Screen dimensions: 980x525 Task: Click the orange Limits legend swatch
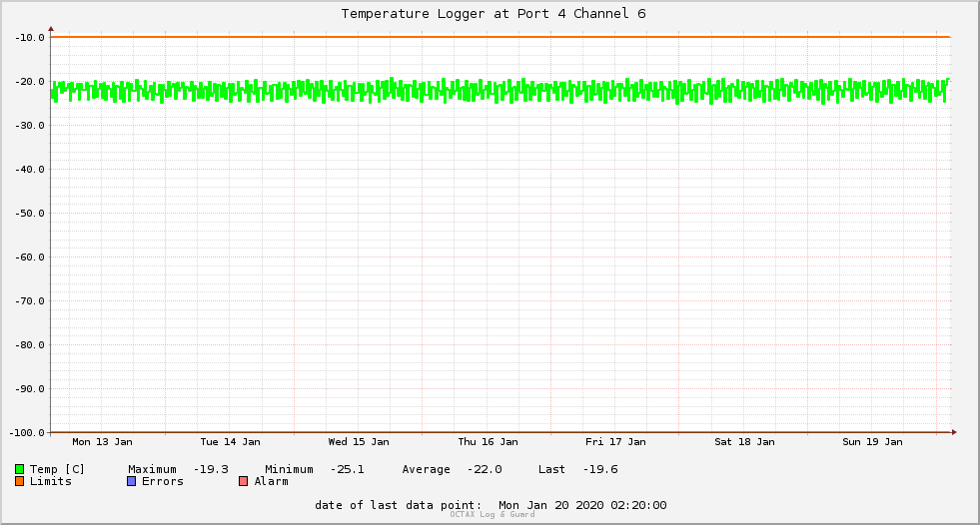coord(19,481)
